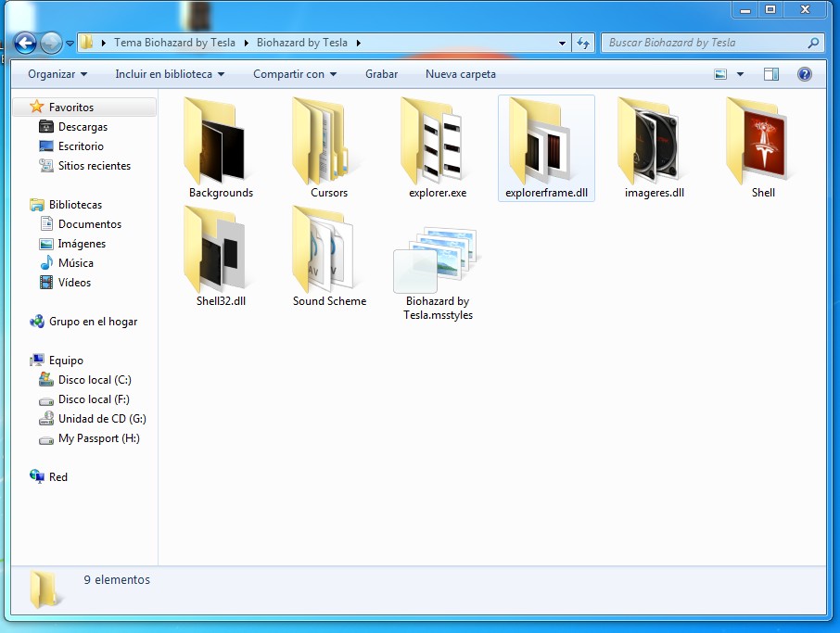This screenshot has height=633, width=840.
Task: Toggle the preview pane button
Action: point(770,74)
